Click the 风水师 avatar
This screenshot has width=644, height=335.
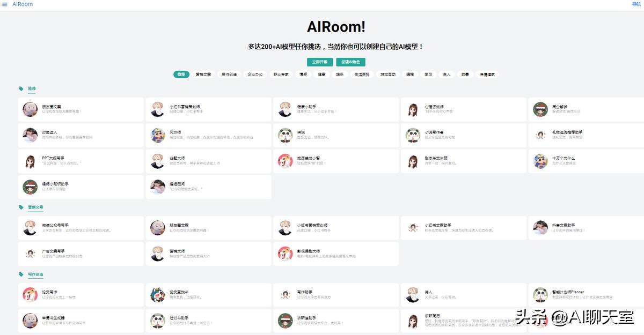[158, 135]
